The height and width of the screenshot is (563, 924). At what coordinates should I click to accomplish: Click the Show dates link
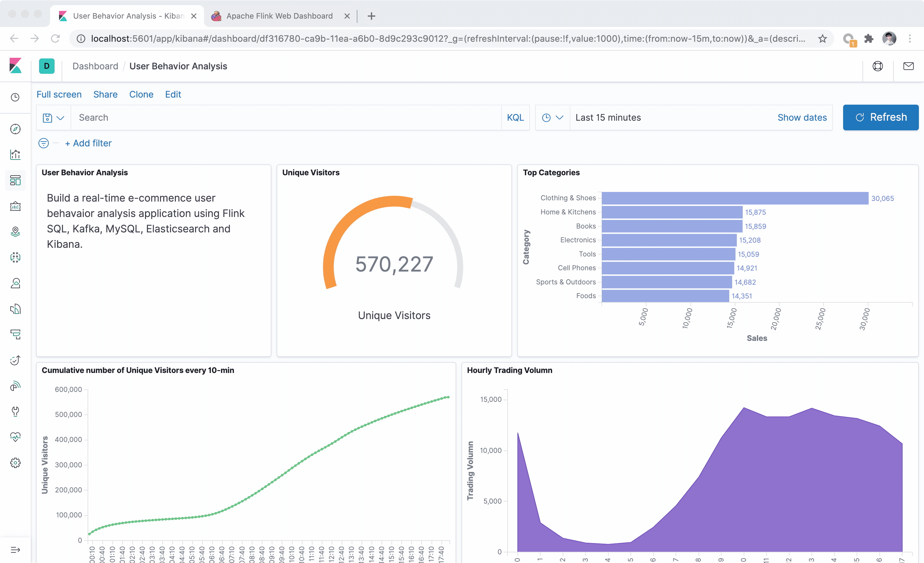[802, 118]
